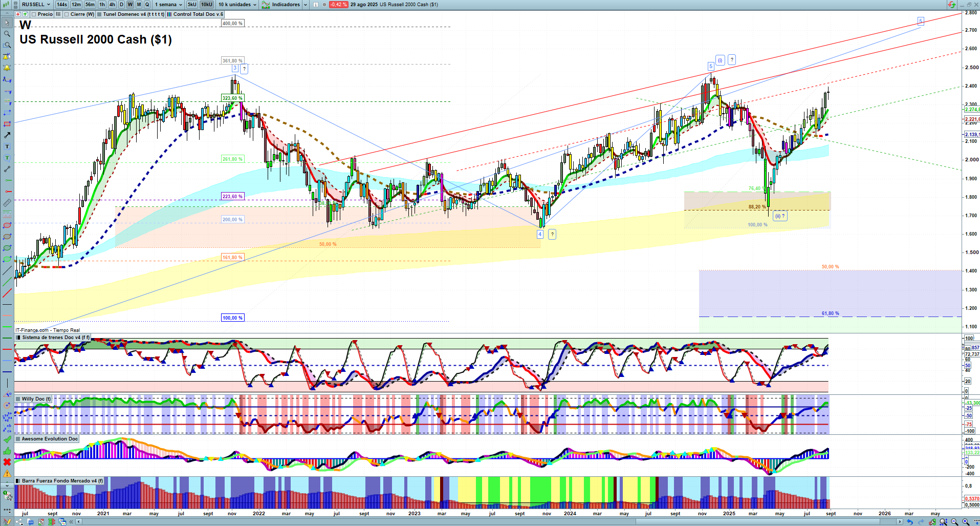Image resolution: width=980 pixels, height=526 pixels.
Task: Select the text label tool
Action: click(7, 146)
